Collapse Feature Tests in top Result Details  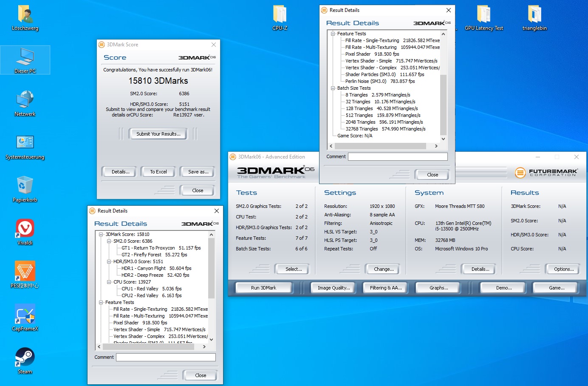(x=333, y=34)
